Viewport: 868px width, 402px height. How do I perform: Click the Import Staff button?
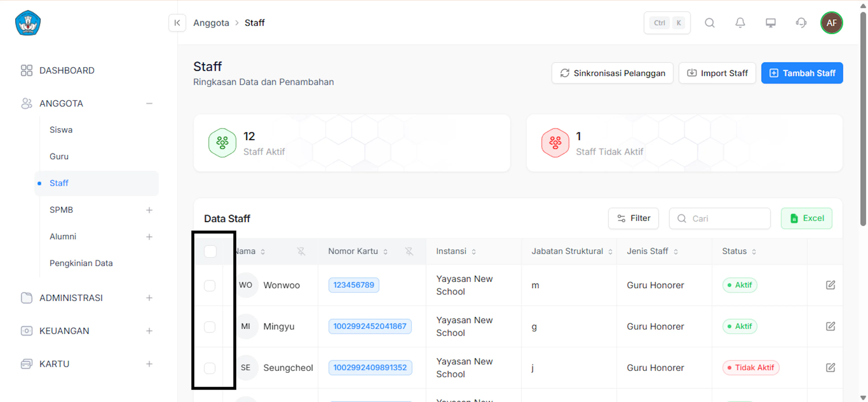point(717,73)
